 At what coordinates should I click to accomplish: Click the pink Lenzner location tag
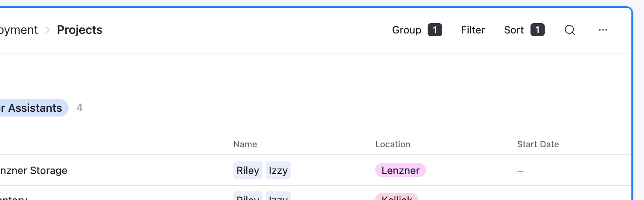[400, 170]
